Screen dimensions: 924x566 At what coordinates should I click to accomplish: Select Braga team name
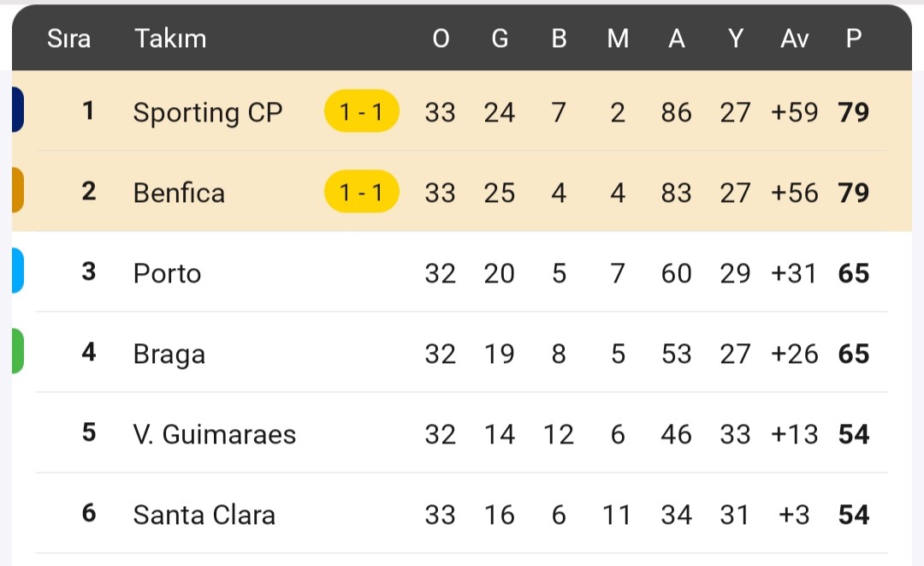[169, 354]
